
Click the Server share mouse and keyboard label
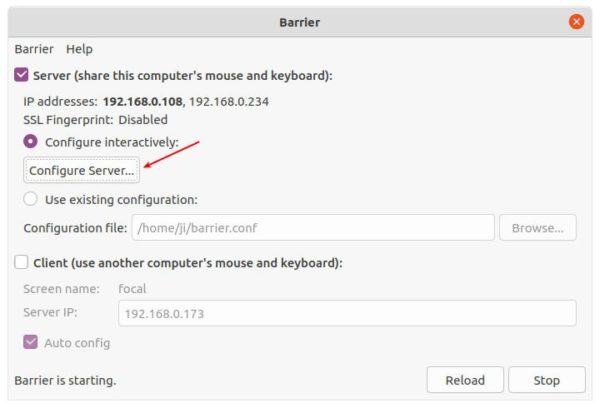[x=183, y=75]
